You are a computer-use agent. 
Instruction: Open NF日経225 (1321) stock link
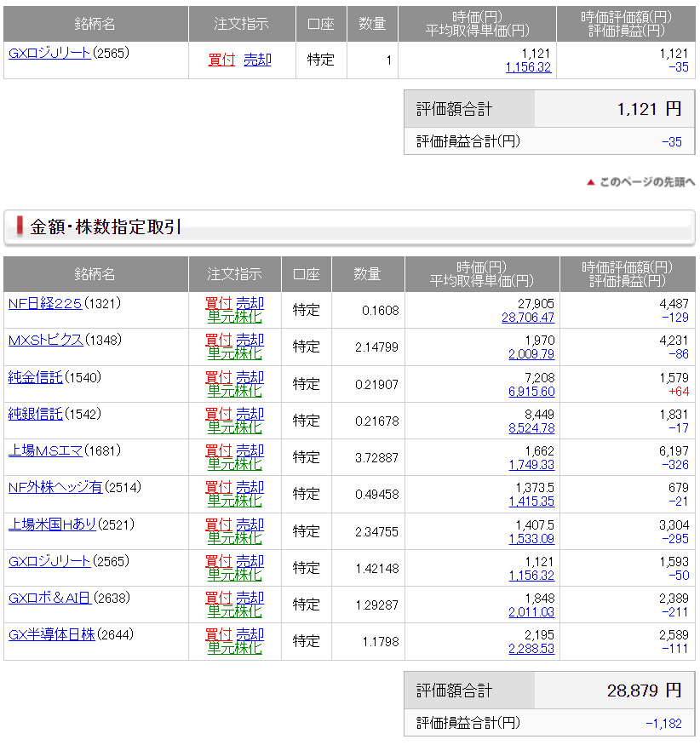[45, 303]
